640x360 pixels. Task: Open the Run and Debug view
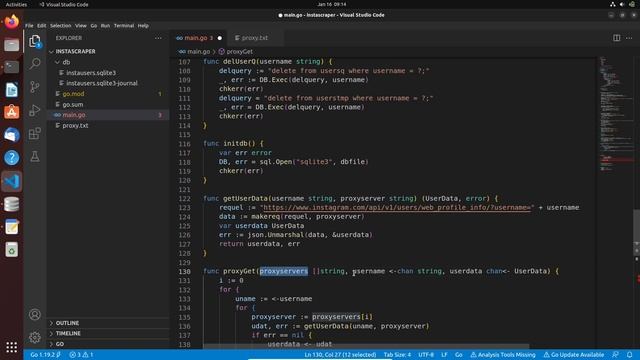point(35,110)
